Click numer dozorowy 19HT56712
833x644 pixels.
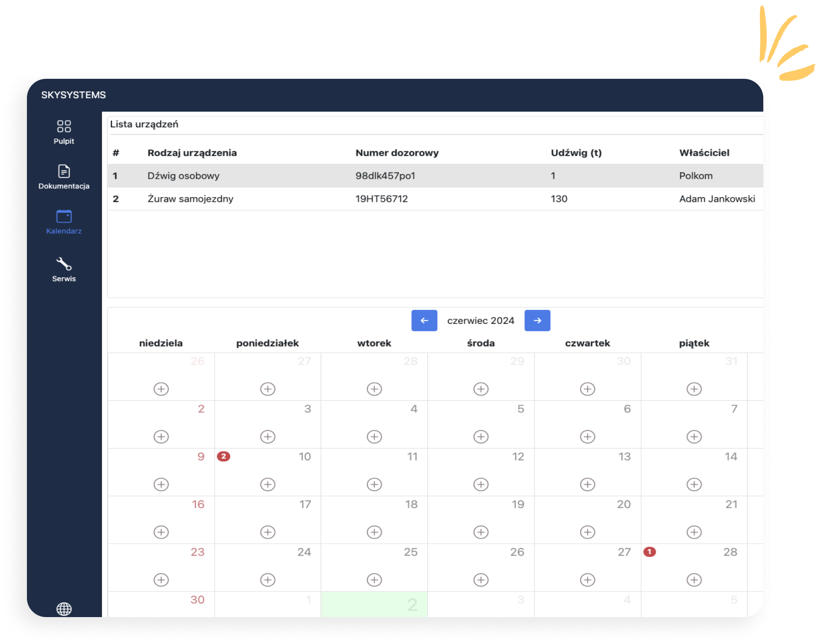tap(382, 199)
